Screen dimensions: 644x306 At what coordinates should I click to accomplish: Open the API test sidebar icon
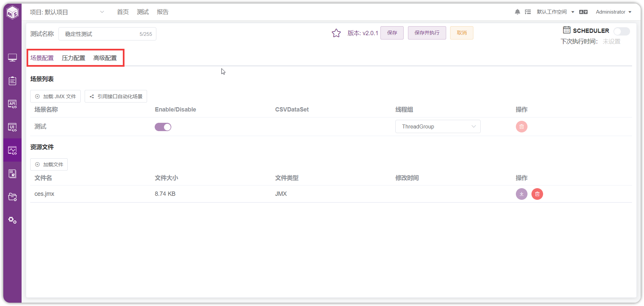[13, 104]
